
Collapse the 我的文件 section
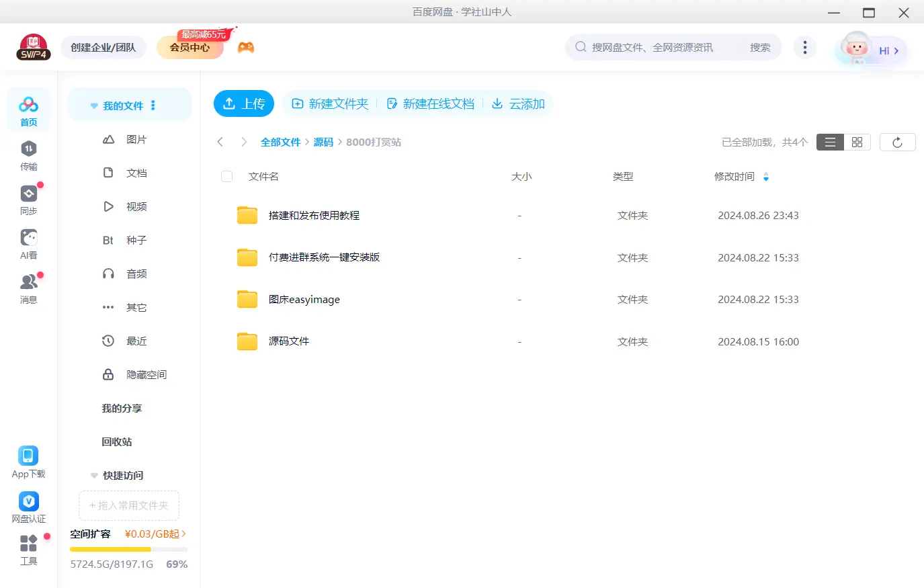(x=93, y=105)
